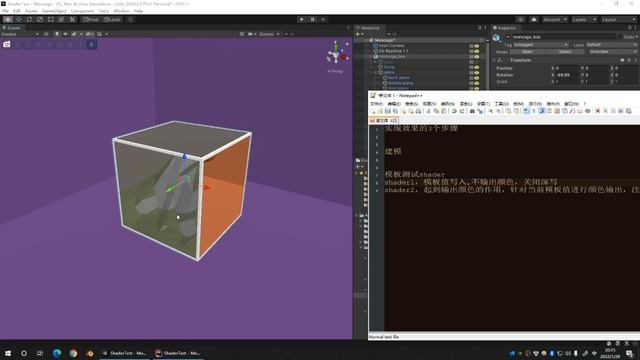Open the Gizmos dropdown in Scene view
Viewport: 640px width, 360px height.
pyautogui.click(x=269, y=34)
